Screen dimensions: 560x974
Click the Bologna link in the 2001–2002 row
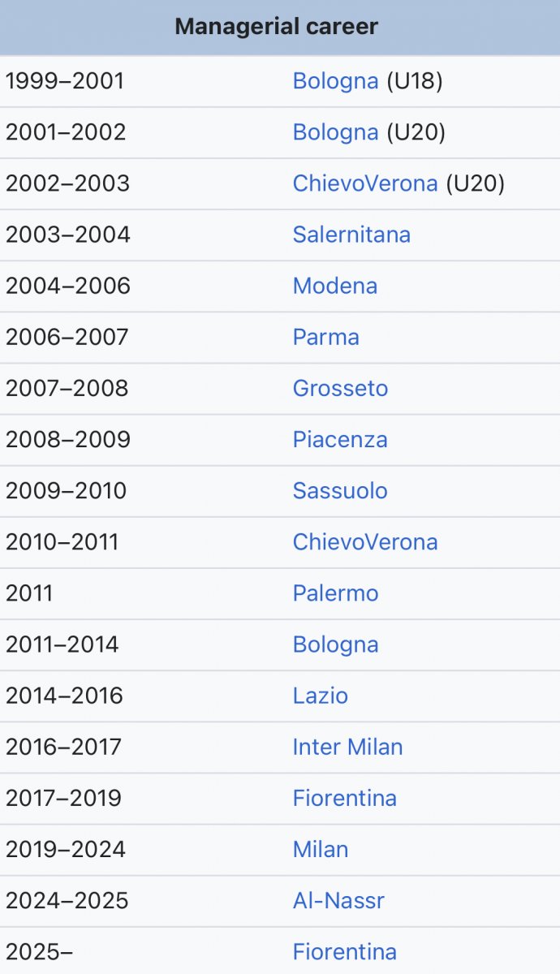(x=335, y=132)
